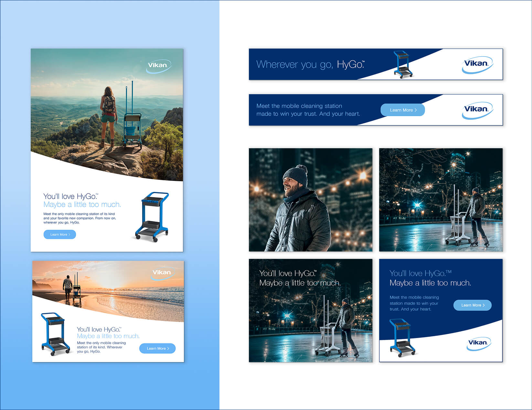The width and height of the screenshot is (532, 410).
Task: Click 'Meet the only mobile cleaning station of its kind' paragraph in mountain ad
Action: pos(80,218)
